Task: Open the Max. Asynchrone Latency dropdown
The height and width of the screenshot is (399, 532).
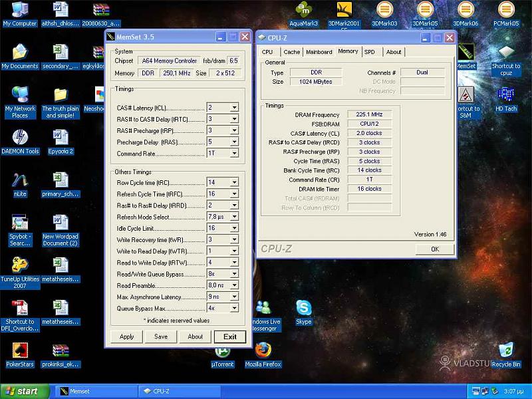Action: (x=234, y=297)
